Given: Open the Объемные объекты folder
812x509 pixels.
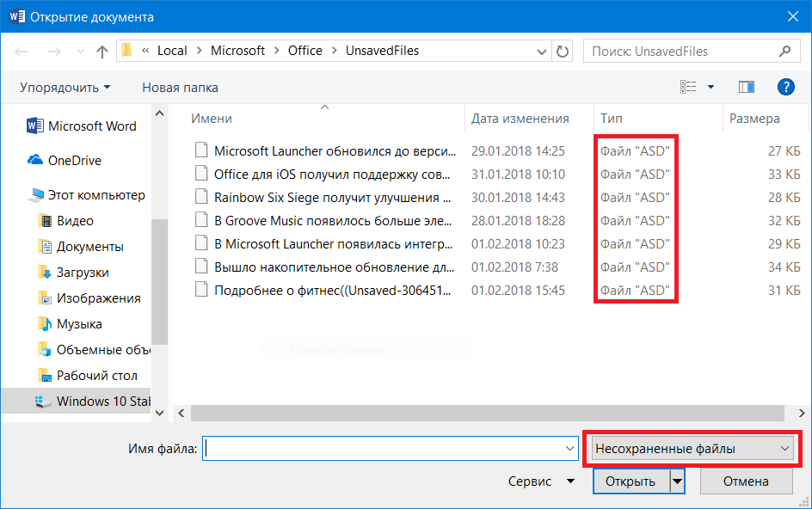Looking at the screenshot, I should 94,350.
